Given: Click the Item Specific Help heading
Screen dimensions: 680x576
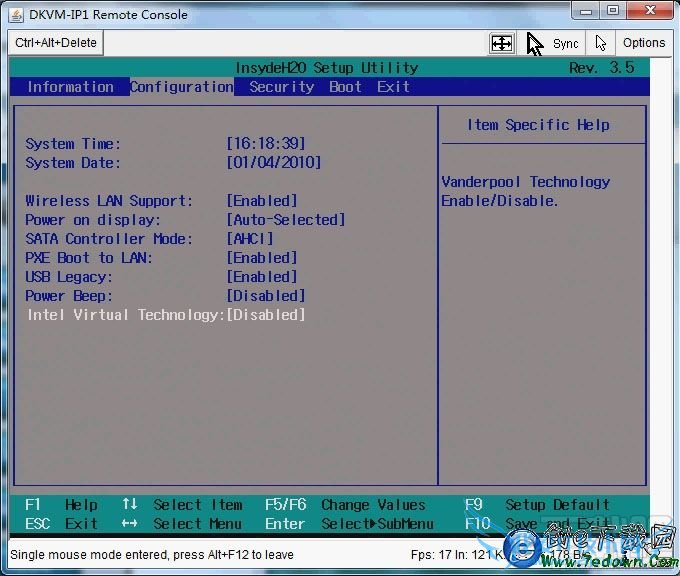Looking at the screenshot, I should (538, 125).
